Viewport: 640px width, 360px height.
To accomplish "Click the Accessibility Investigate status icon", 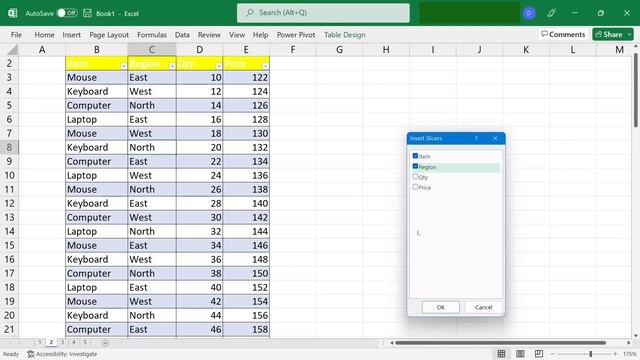I will (31, 354).
